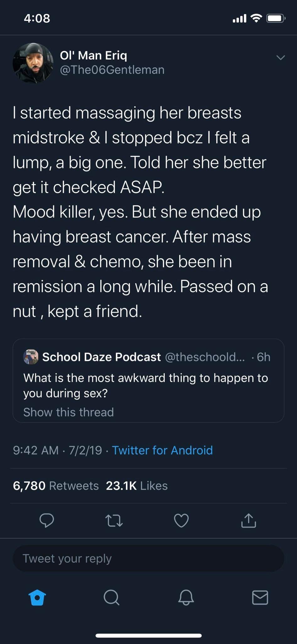View the 23.1K Likes list
Screen dimensions: 297x644
click(137, 486)
